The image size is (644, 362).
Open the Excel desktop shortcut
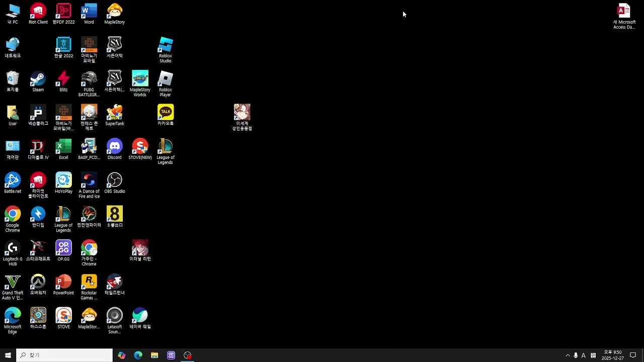63,149
